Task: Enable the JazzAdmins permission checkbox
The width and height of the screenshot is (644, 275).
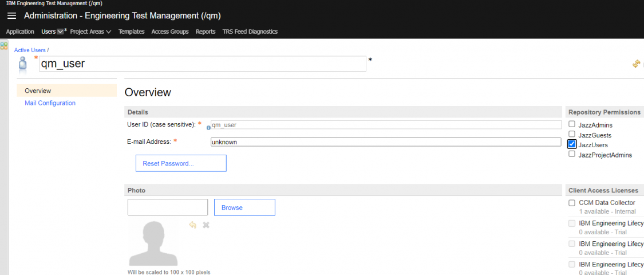Action: point(572,124)
